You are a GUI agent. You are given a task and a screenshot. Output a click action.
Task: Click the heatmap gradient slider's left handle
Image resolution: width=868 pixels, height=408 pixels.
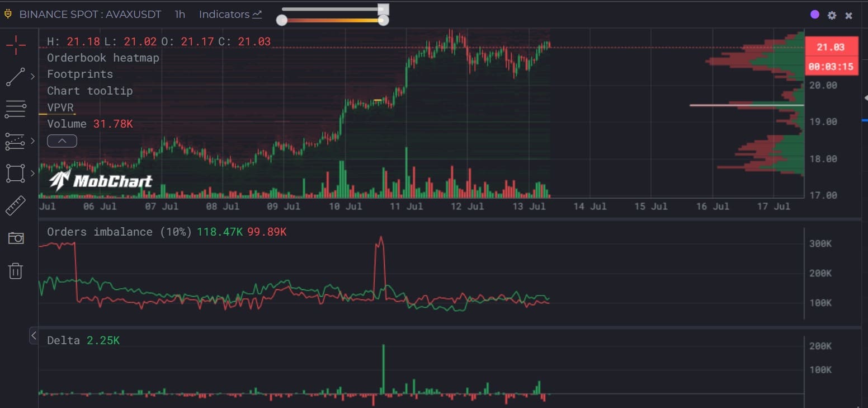(282, 21)
